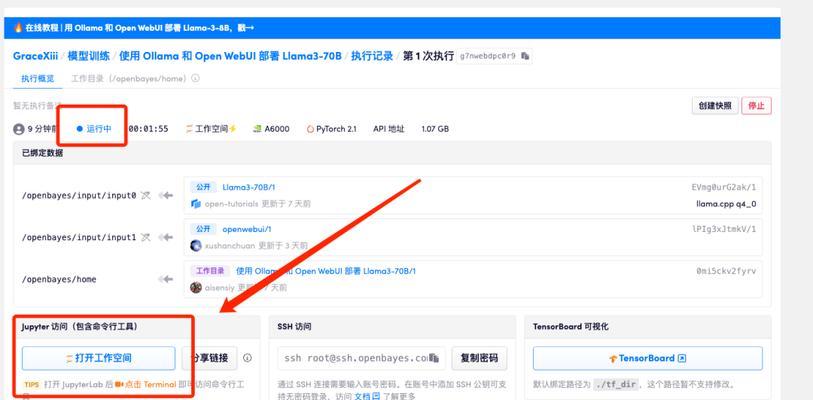Screen dimensions: 813x400
Task: Click the A6000 label
Action: [x=277, y=129]
